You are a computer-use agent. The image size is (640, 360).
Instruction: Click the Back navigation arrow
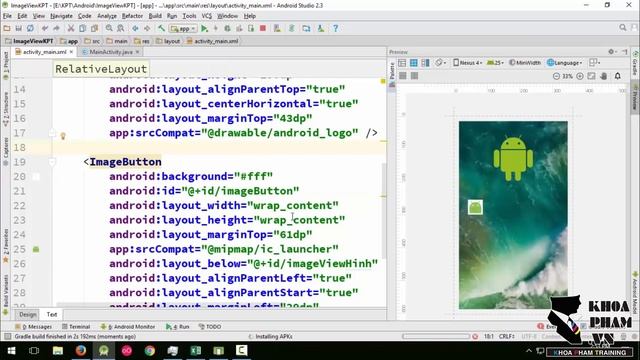point(135,29)
